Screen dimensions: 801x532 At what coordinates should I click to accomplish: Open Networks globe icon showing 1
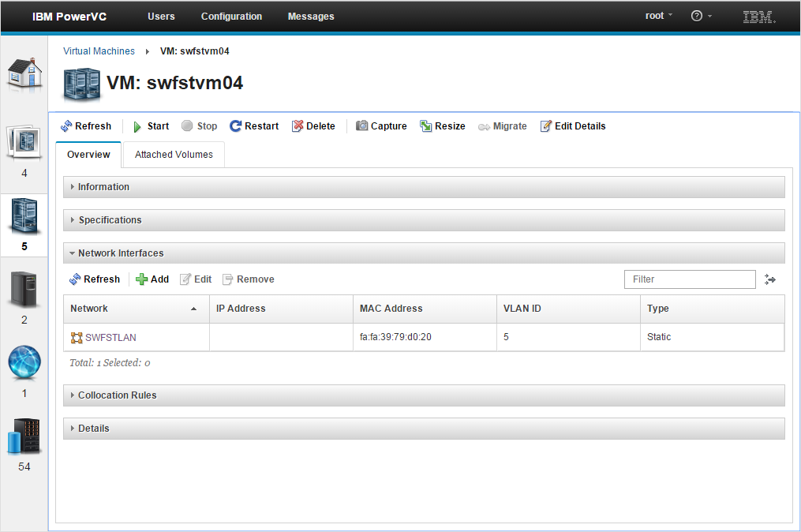coord(24,362)
